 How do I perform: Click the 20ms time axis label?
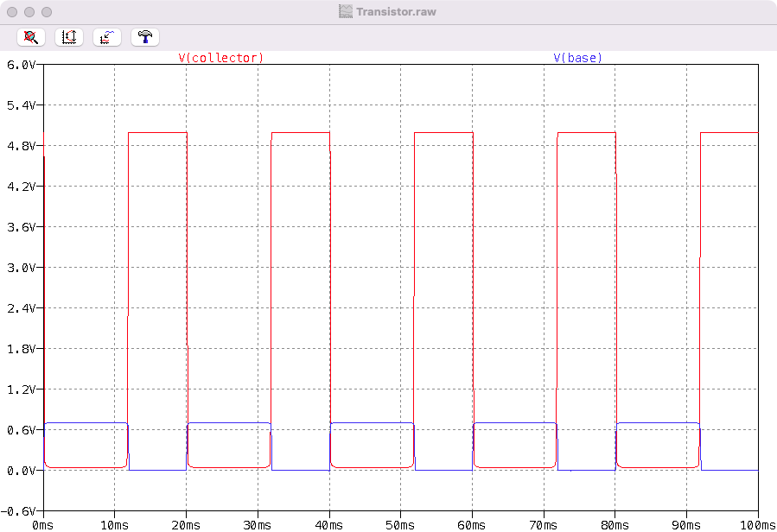tap(186, 525)
